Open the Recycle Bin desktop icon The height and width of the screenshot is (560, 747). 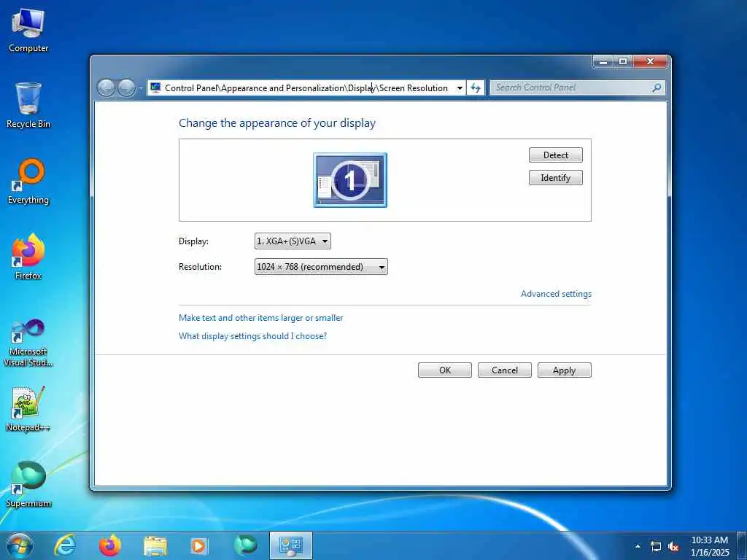(x=28, y=106)
